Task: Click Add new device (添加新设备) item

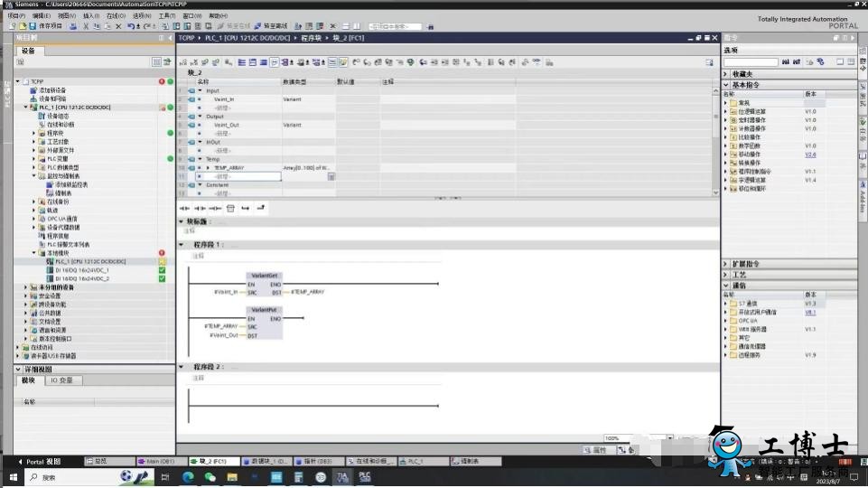Action: coord(52,90)
